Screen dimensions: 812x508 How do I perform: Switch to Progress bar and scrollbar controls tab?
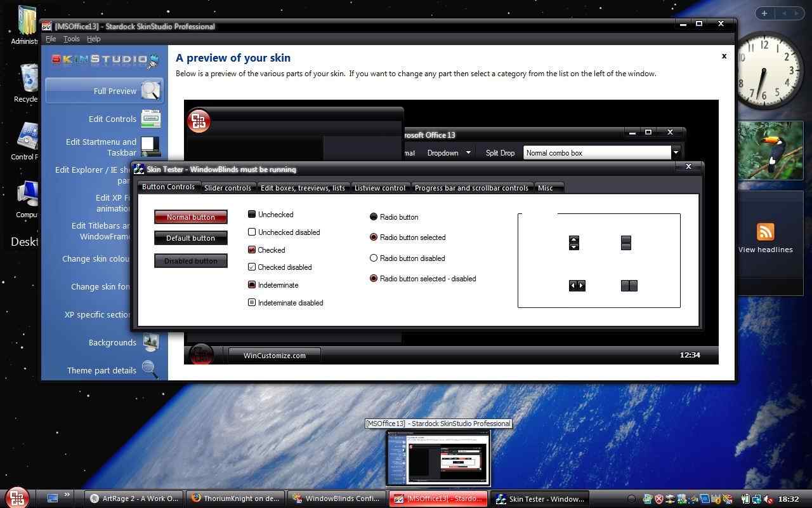tap(471, 188)
